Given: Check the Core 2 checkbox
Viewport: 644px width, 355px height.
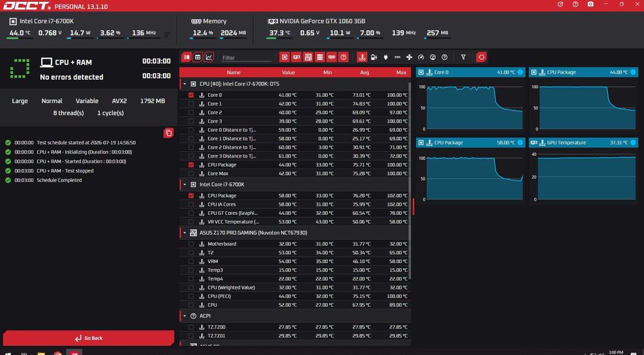Looking at the screenshot, I should point(191,113).
